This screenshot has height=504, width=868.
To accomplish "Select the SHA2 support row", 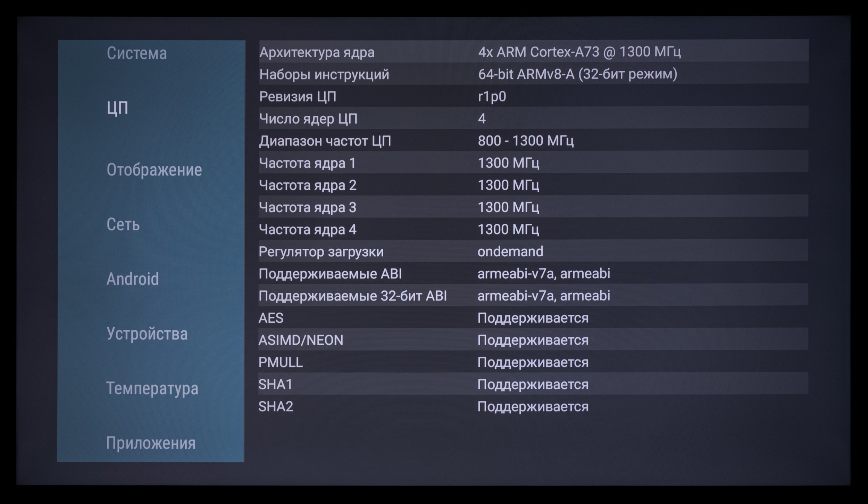I will click(x=533, y=407).
